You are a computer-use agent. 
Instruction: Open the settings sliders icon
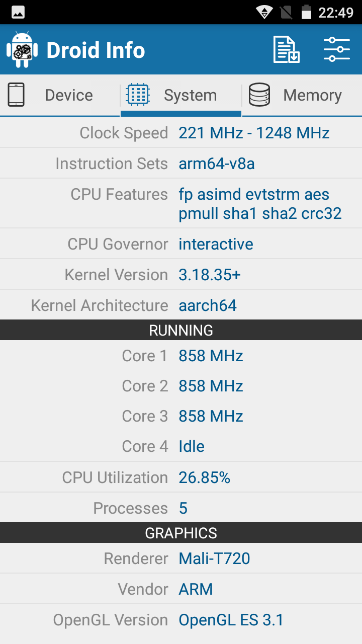tap(337, 49)
